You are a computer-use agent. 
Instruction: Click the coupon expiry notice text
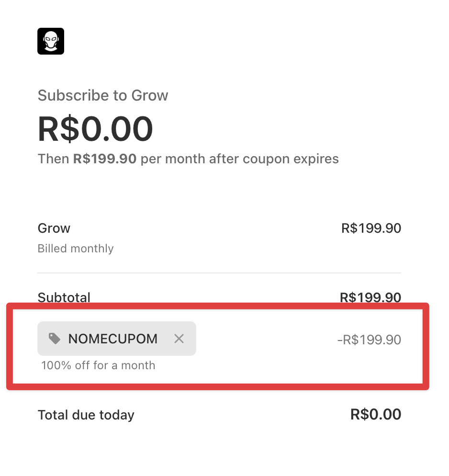coord(188,159)
